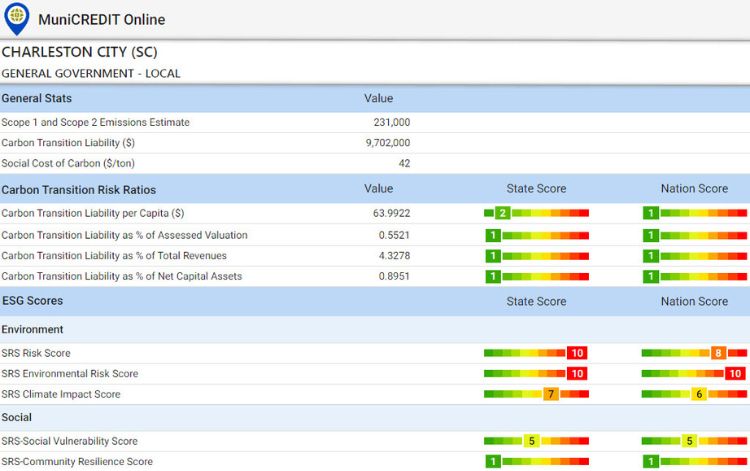Screen dimensions: 750x471
Task: Click Social Vulnerability state bar showing 5
Action: click(x=536, y=441)
